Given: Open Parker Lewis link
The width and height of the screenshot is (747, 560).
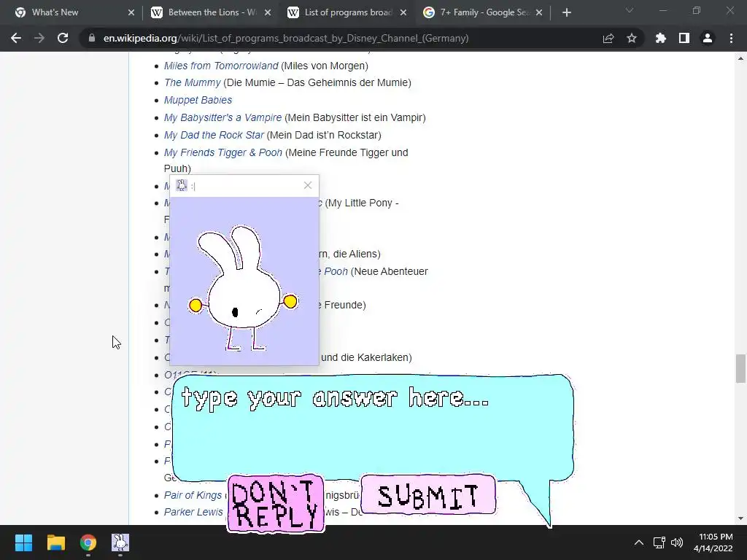Looking at the screenshot, I should pos(193,512).
